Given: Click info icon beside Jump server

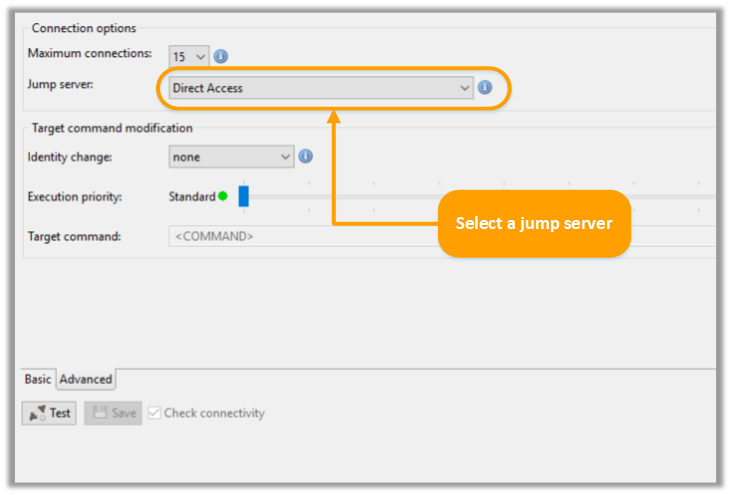Looking at the screenshot, I should click(x=485, y=87).
